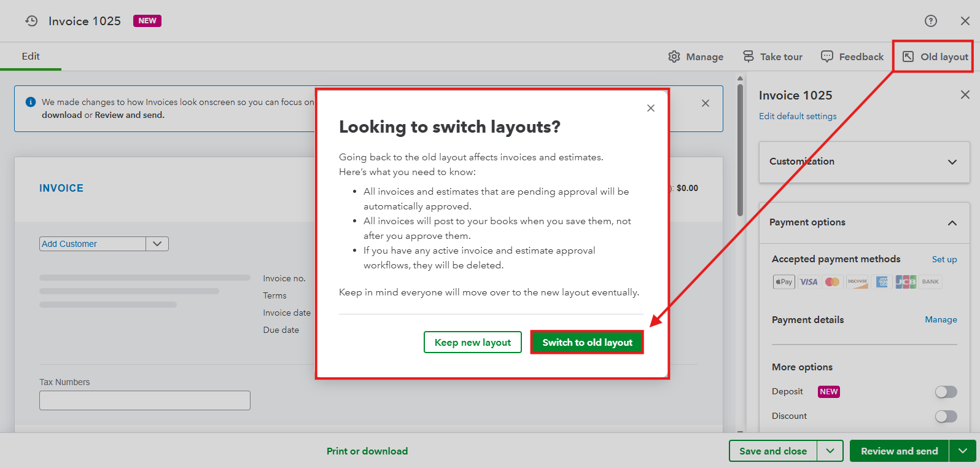Enable the Discount toggle
The height and width of the screenshot is (468, 980).
pos(946,416)
